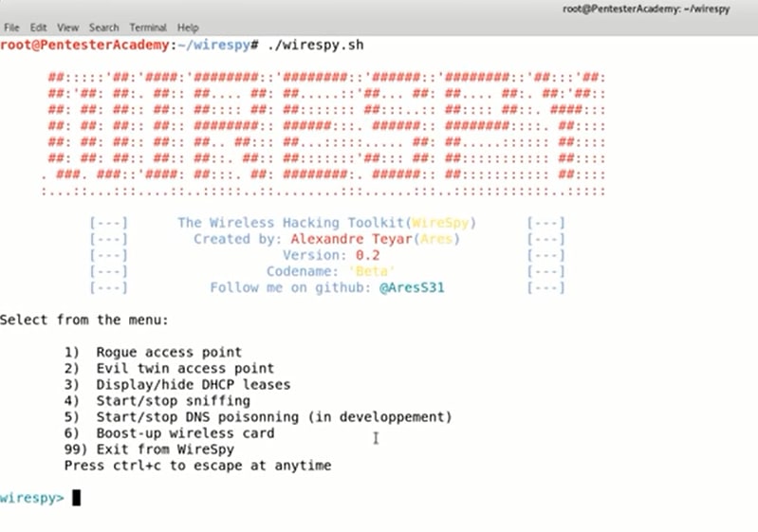The height and width of the screenshot is (532, 758).
Task: Click '5) Start/stop DNS poisonning' entry
Action: click(x=258, y=416)
